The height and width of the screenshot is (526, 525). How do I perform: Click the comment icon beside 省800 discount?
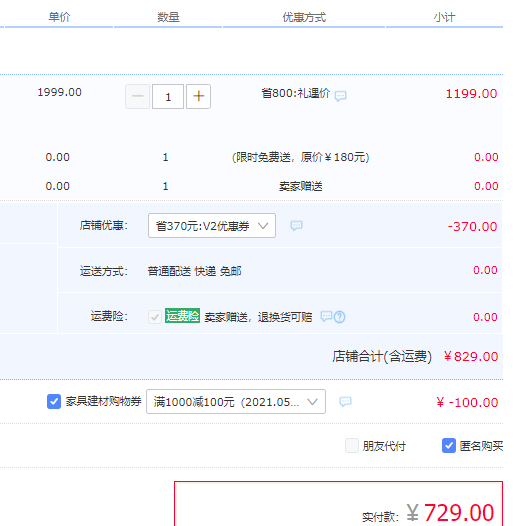(x=340, y=96)
